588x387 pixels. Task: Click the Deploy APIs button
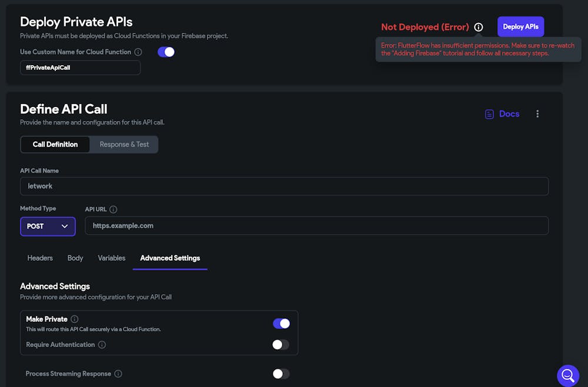pyautogui.click(x=520, y=26)
